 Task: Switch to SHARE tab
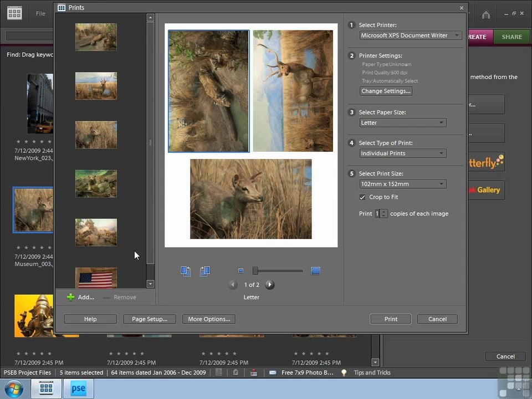tap(511, 37)
